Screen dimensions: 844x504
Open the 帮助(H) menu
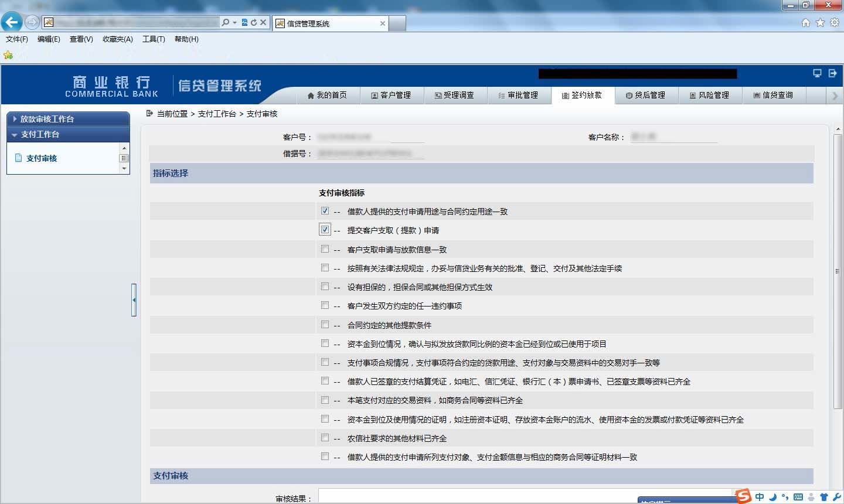click(x=186, y=39)
